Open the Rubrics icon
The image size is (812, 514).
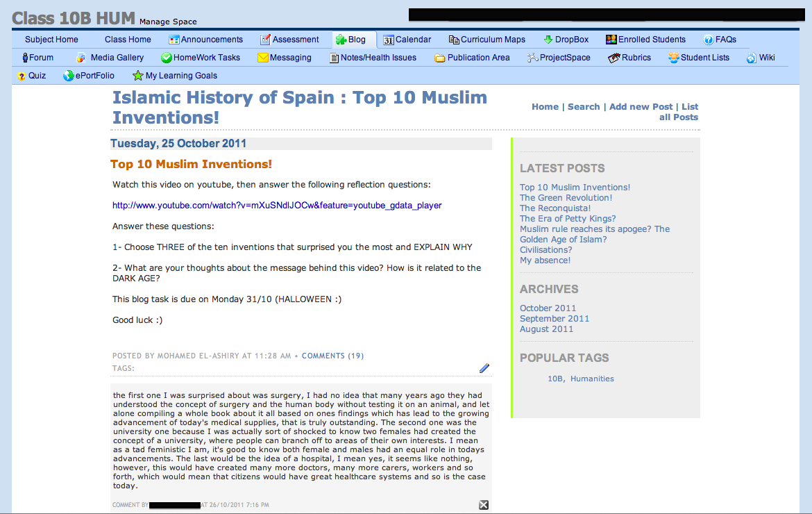pos(614,58)
